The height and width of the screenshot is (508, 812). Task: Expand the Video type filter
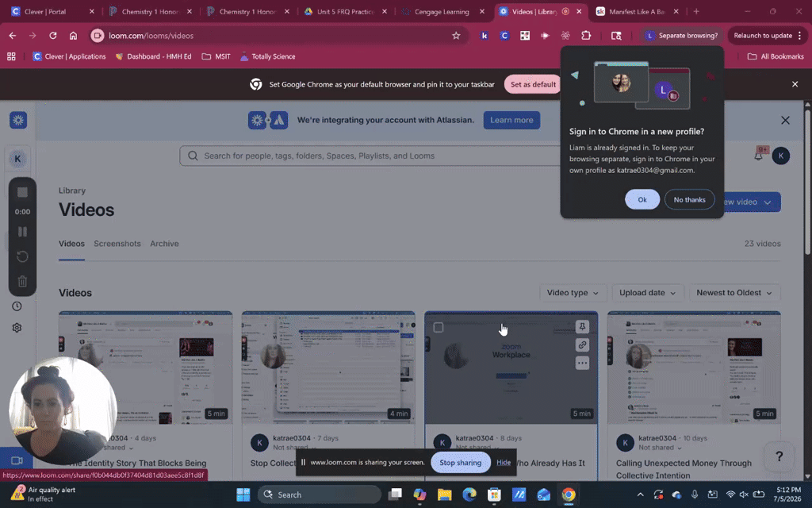(x=573, y=293)
